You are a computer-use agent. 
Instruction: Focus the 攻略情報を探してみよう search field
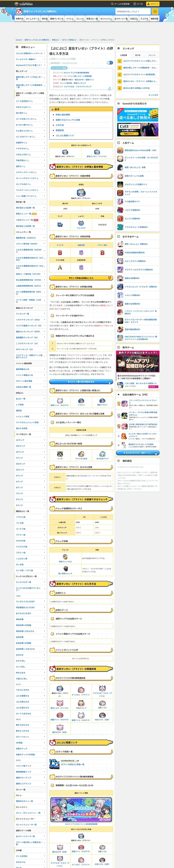tap(133, 11)
